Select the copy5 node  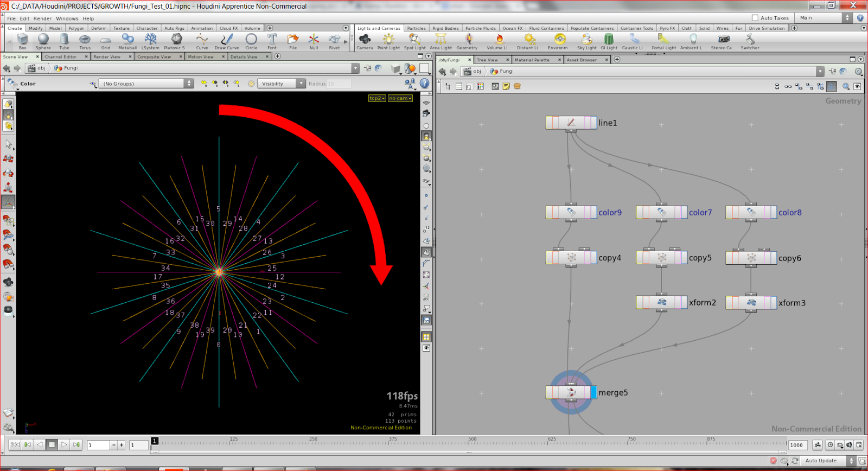pos(661,258)
